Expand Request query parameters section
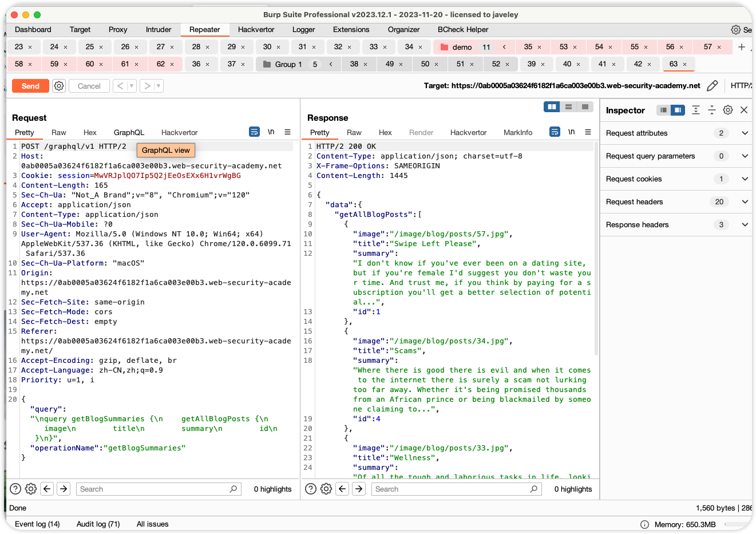The image size is (756, 534). tap(745, 156)
